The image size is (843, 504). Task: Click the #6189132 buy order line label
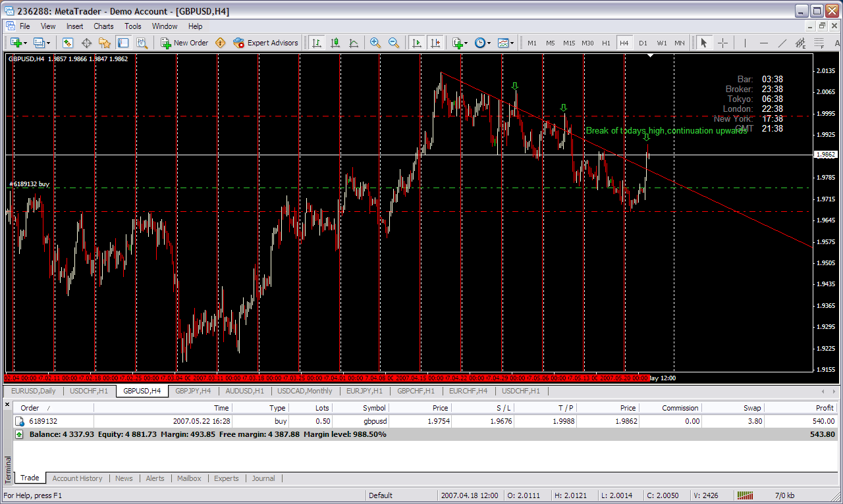[x=29, y=184]
